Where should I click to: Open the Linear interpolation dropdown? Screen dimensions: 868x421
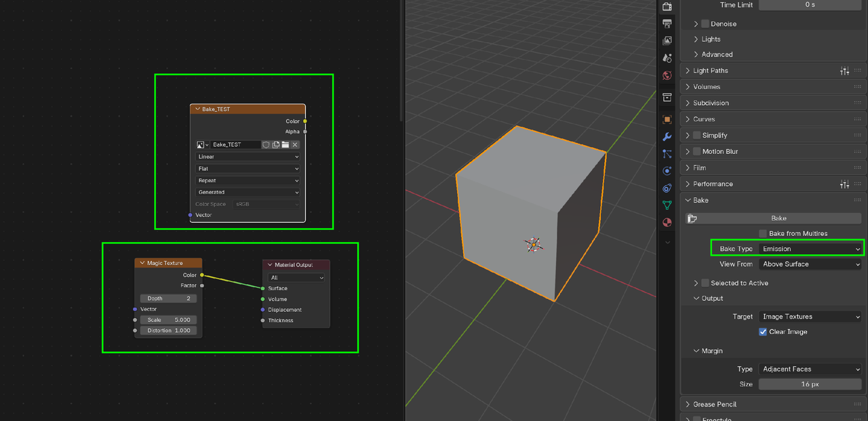point(248,157)
